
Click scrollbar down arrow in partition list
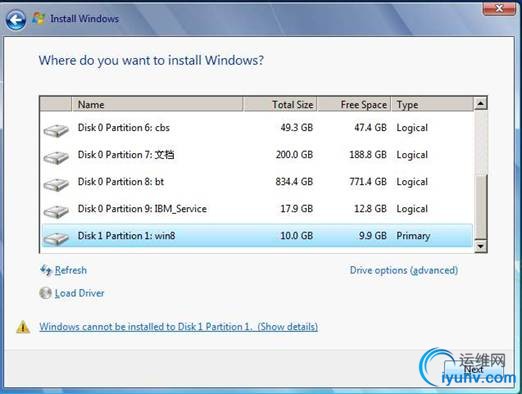click(480, 246)
